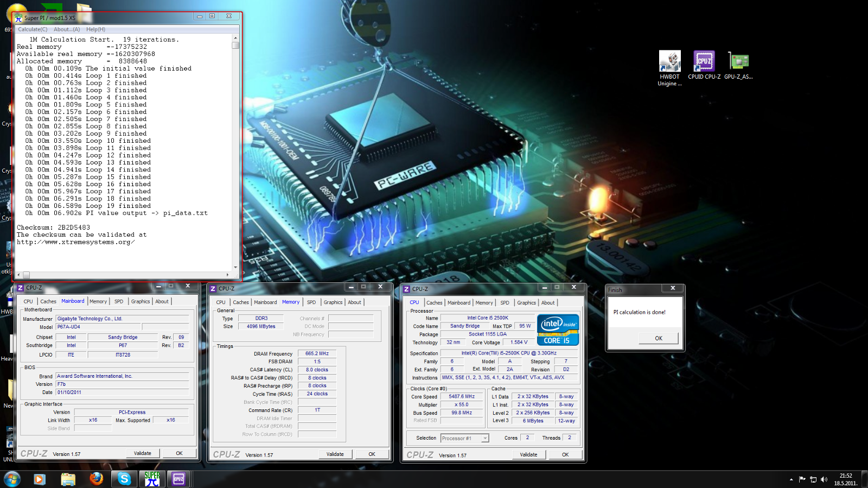
Task: Show hidden tray icons arrow
Action: click(791, 479)
